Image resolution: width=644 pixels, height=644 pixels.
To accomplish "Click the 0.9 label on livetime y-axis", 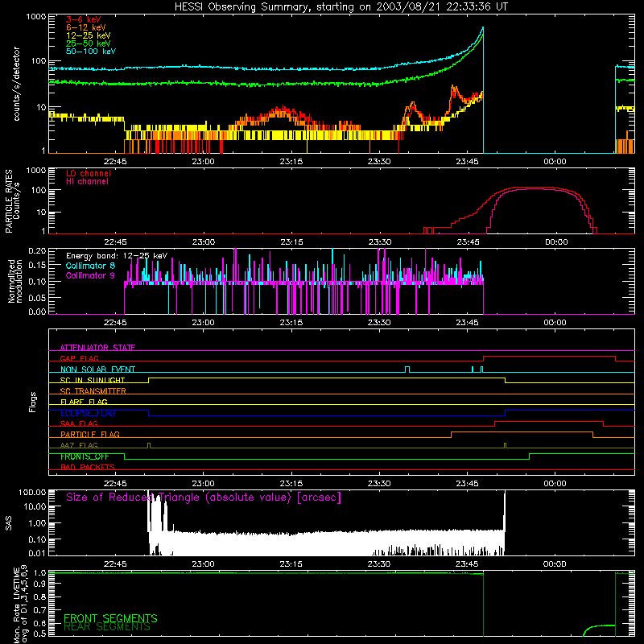I will [39, 584].
